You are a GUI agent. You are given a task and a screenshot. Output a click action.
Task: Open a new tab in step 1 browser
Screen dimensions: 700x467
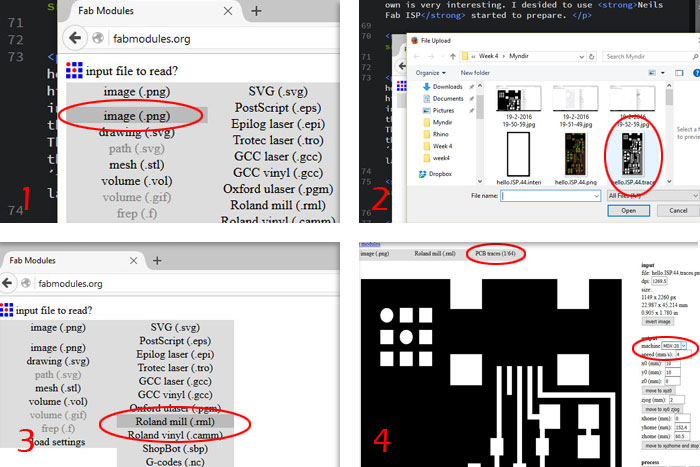click(256, 11)
